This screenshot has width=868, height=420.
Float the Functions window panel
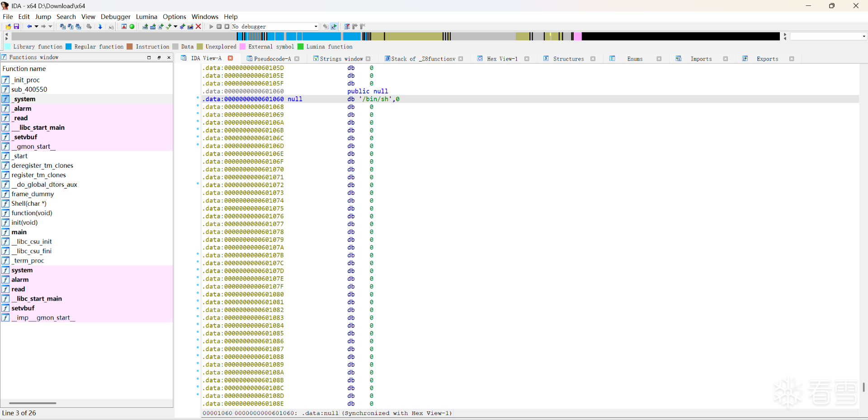(159, 57)
